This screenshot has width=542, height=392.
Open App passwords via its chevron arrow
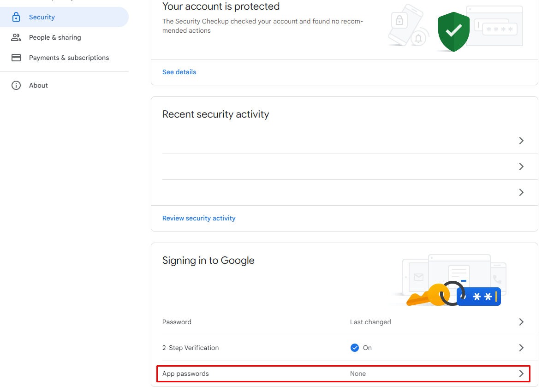pos(521,374)
